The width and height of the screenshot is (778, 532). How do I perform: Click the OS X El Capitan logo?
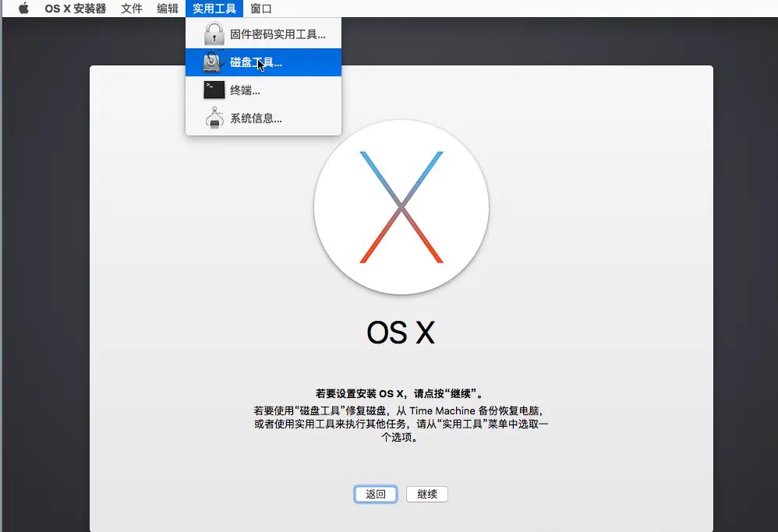tap(401, 207)
